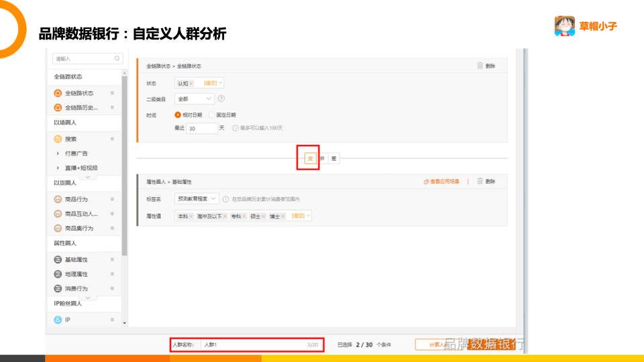Open the 二级类目 dropdown
The width and height of the screenshot is (644, 362).
[x=195, y=99]
